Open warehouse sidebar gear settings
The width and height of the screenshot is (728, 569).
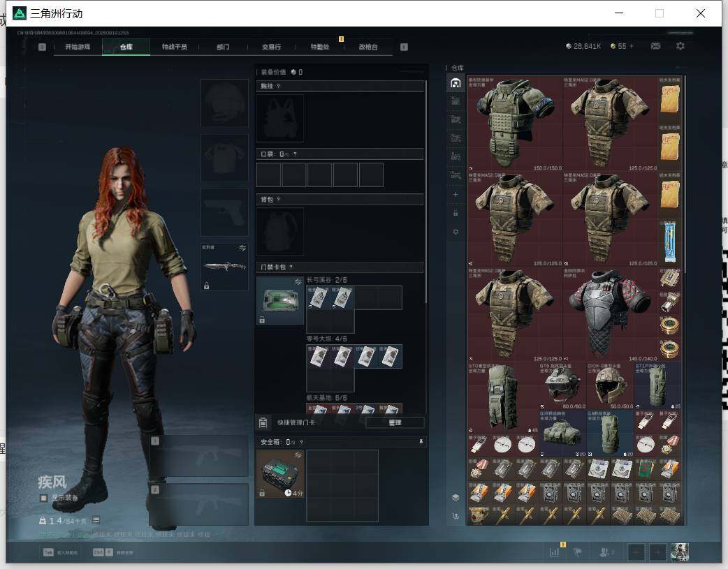tap(456, 232)
